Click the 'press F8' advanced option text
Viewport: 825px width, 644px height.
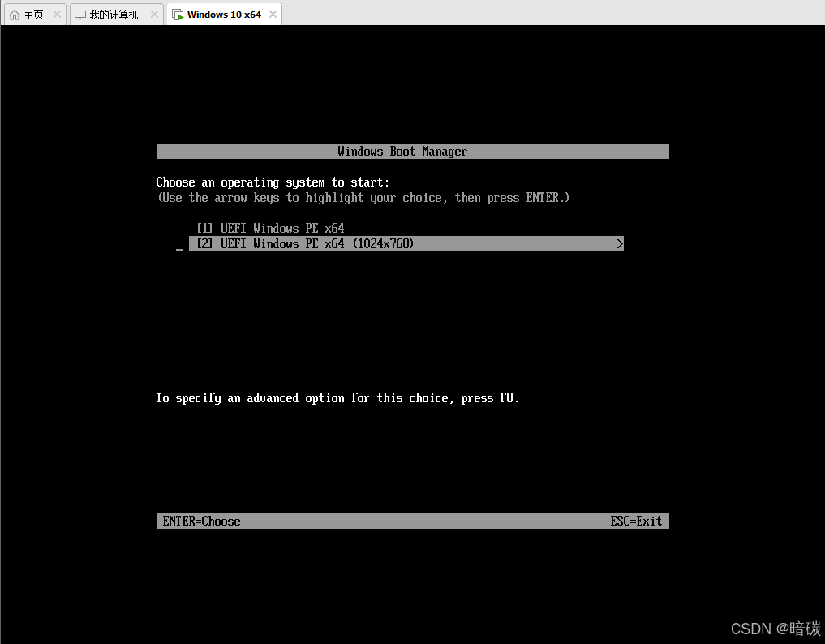tap(337, 398)
